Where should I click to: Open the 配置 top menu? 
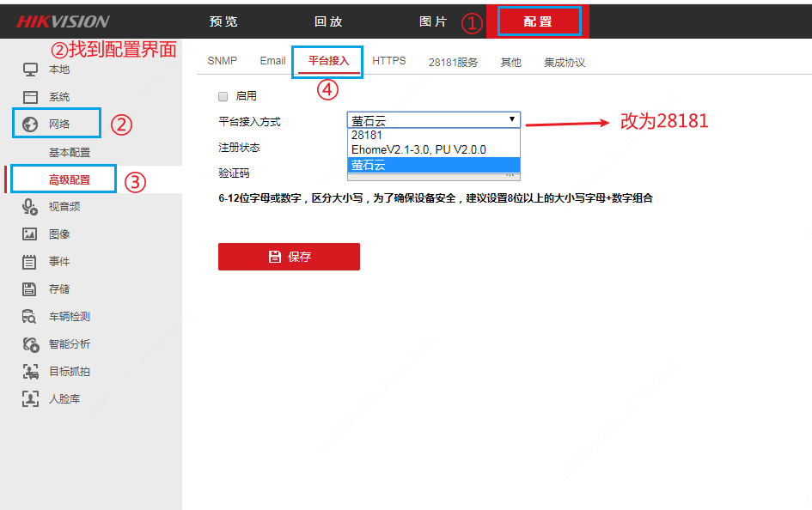[538, 21]
